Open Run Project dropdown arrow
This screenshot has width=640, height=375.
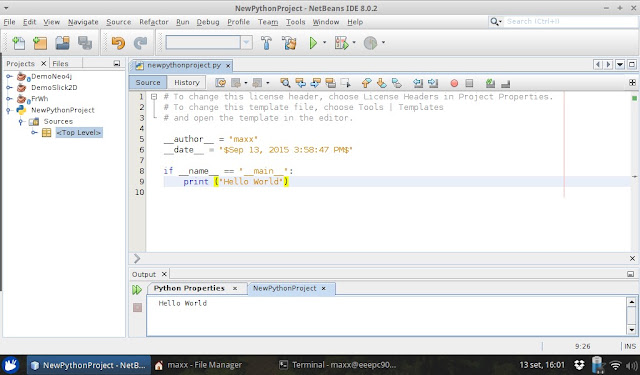pos(324,42)
